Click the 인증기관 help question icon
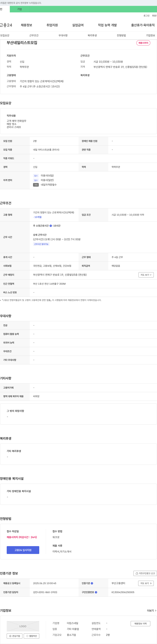Image resolution: width=157 pixels, height=644 pixels. (92, 583)
